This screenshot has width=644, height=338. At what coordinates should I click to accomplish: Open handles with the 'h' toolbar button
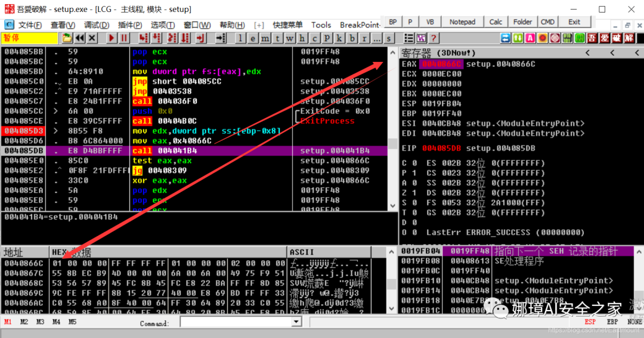pyautogui.click(x=302, y=38)
